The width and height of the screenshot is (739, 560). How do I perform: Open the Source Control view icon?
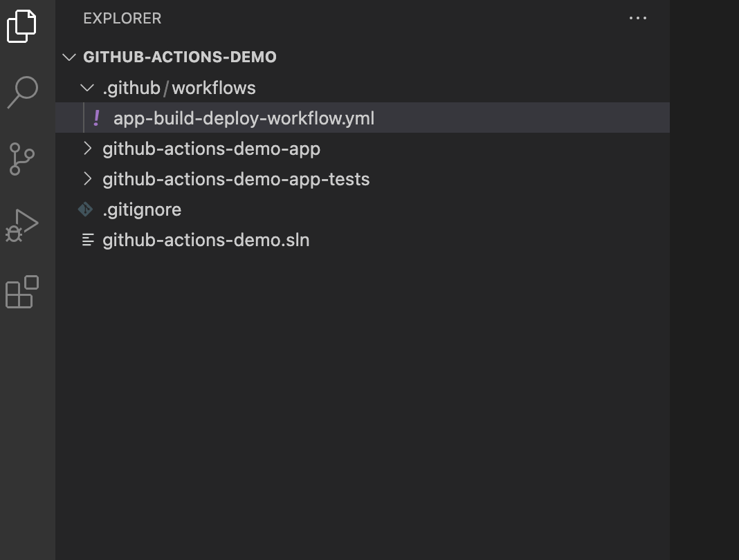[22, 158]
